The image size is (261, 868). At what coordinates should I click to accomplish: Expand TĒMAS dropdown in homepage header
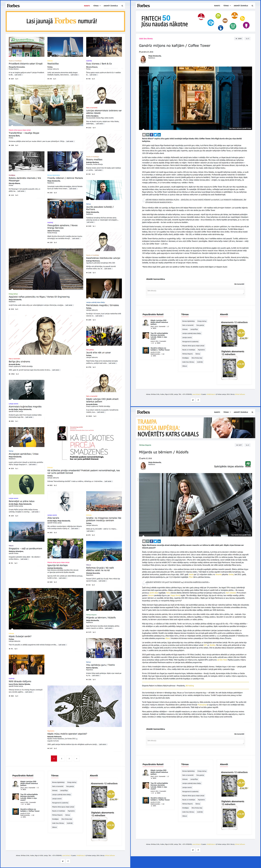[97, 6]
